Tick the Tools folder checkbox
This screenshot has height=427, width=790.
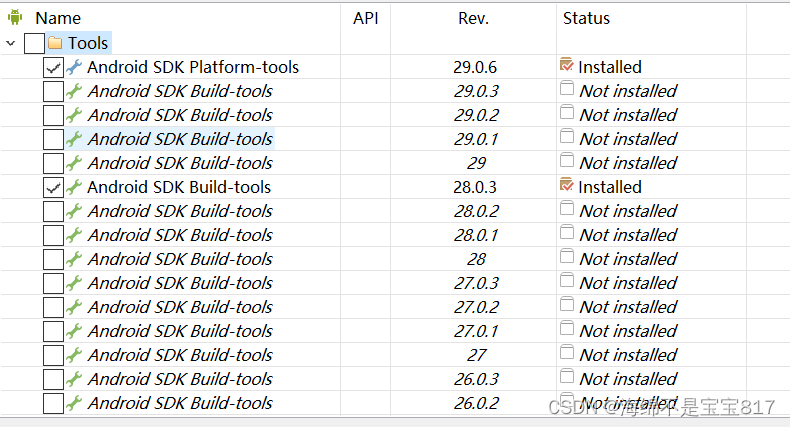pyautogui.click(x=34, y=43)
